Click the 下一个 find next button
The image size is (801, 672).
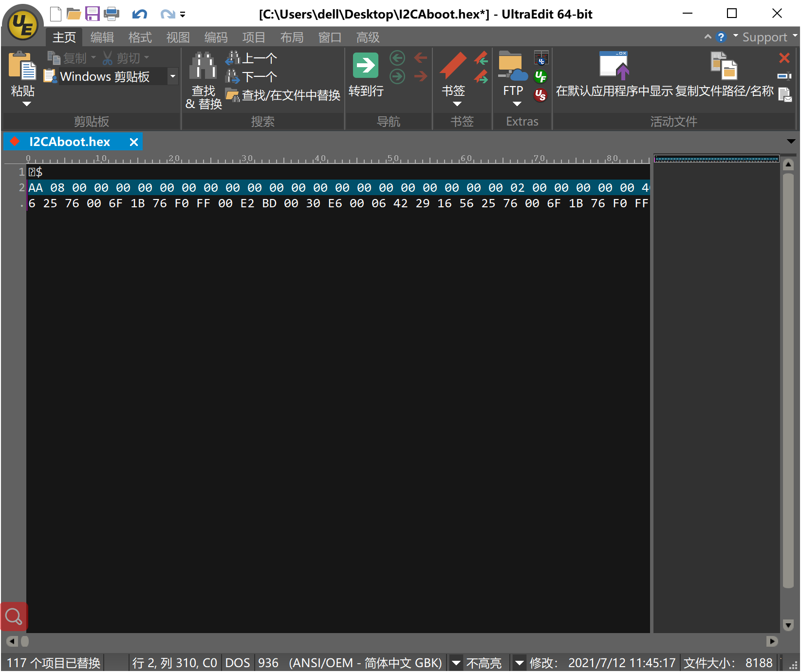(252, 76)
